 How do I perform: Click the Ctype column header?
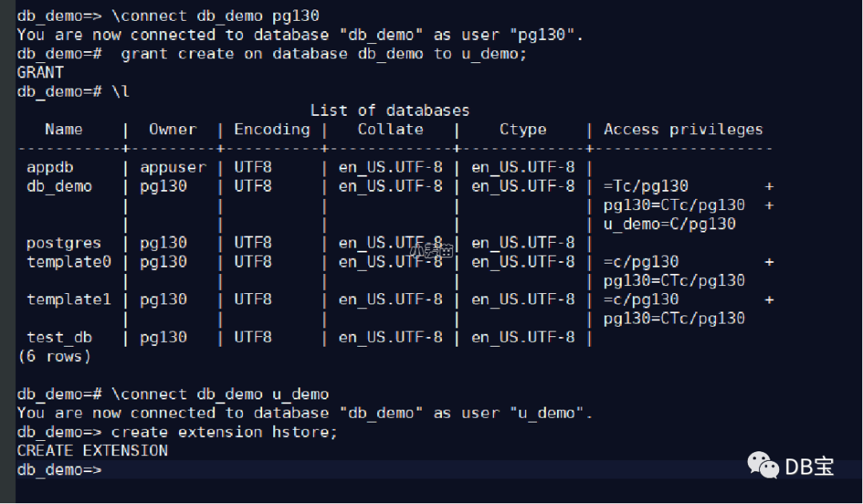pyautogui.click(x=523, y=129)
